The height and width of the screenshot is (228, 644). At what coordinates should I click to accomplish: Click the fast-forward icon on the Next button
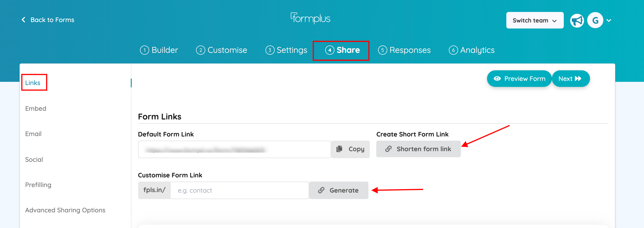pyautogui.click(x=579, y=79)
